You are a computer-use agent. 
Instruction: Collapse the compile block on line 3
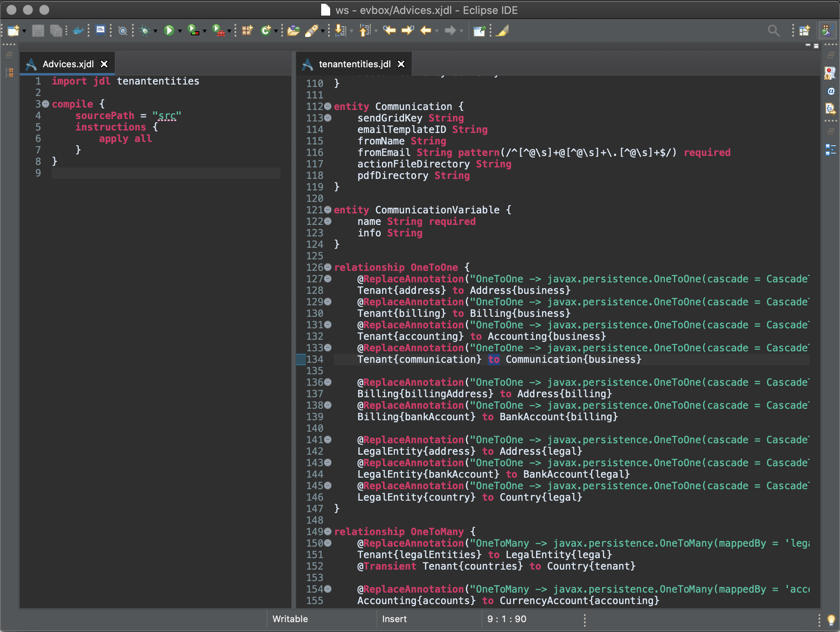click(46, 104)
